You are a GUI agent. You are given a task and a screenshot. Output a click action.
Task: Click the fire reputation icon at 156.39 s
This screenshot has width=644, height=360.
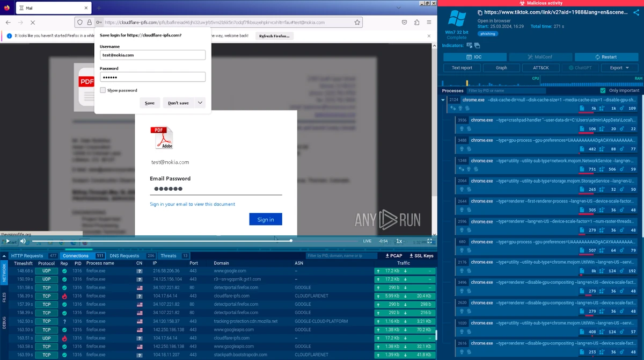64,296
